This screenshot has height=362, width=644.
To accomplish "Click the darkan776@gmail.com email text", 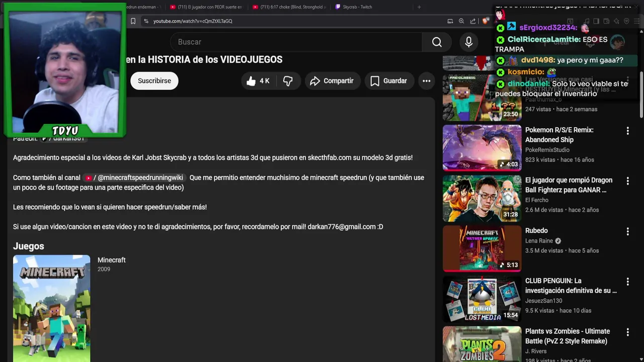I will (x=342, y=227).
